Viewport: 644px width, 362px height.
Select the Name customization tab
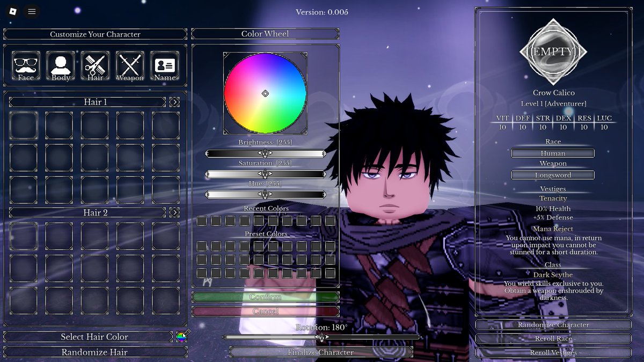click(x=165, y=66)
